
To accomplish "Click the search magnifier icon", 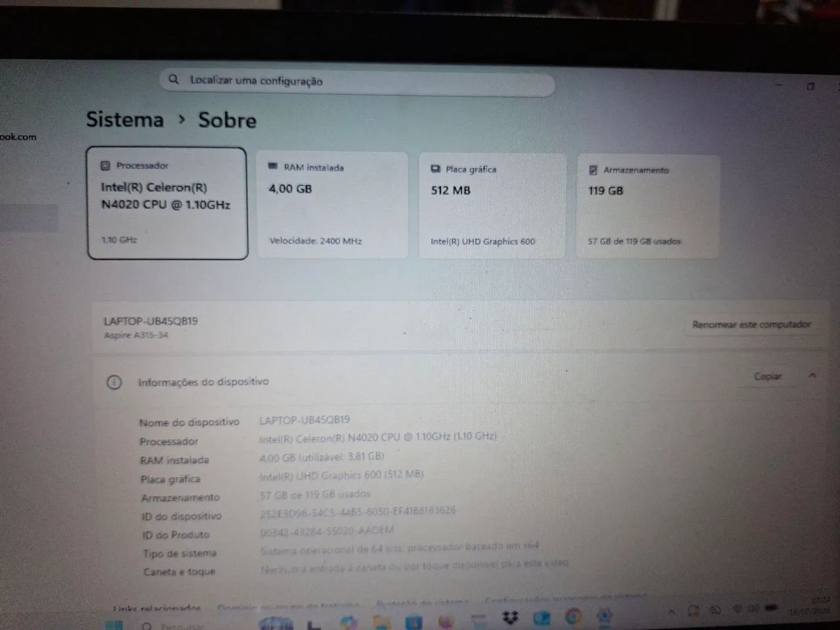I will tap(174, 79).
